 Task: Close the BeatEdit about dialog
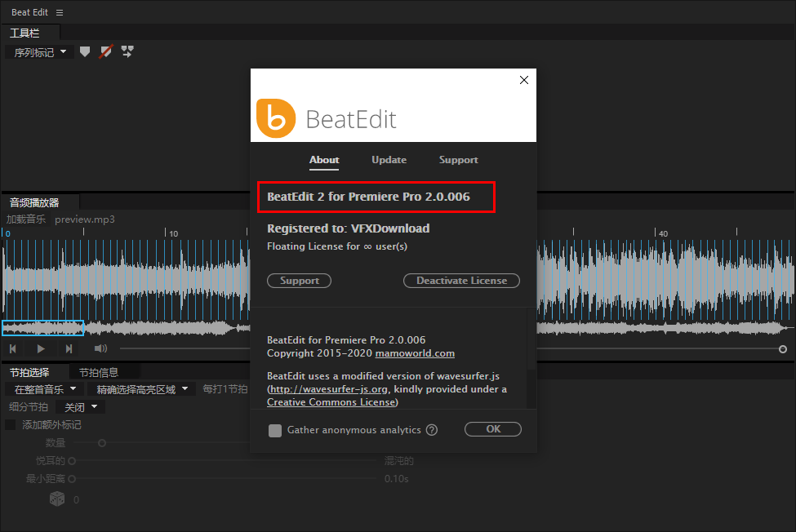[x=524, y=80]
